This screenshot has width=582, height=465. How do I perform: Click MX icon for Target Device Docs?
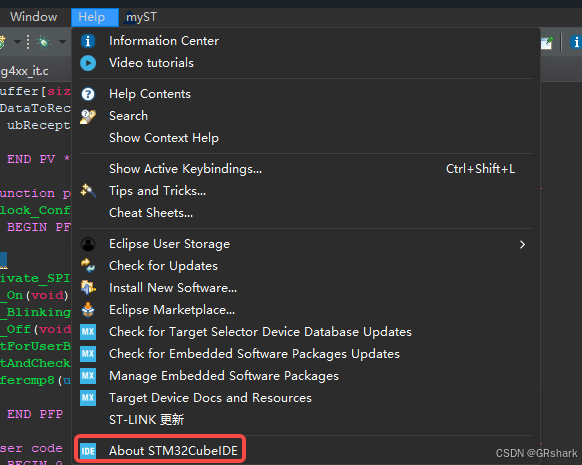[x=88, y=398]
